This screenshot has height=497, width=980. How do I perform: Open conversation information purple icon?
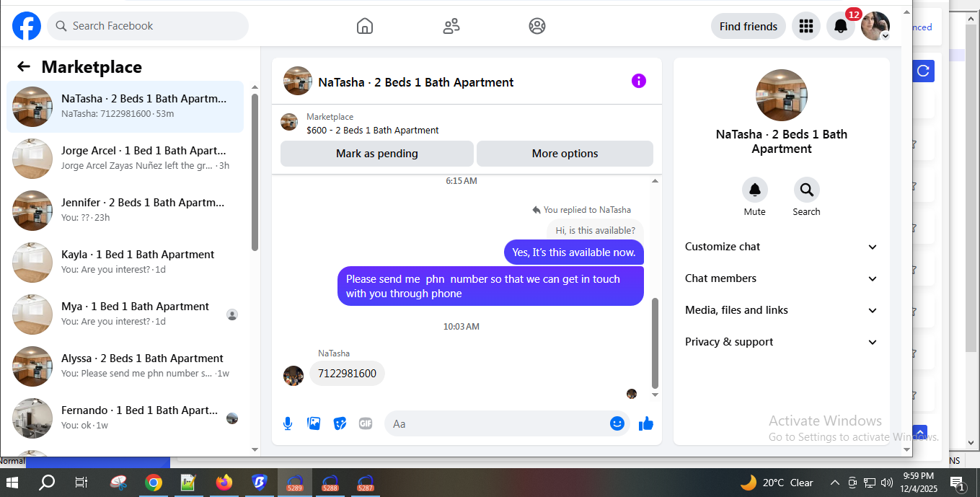coord(639,81)
